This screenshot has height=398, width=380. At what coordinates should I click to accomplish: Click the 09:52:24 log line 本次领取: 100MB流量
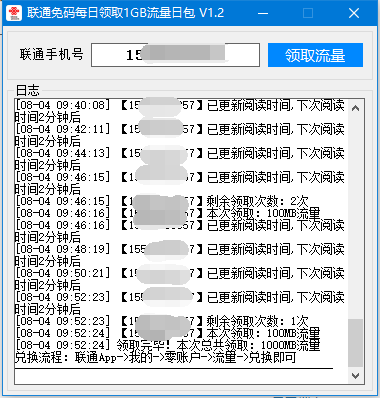[168, 333]
